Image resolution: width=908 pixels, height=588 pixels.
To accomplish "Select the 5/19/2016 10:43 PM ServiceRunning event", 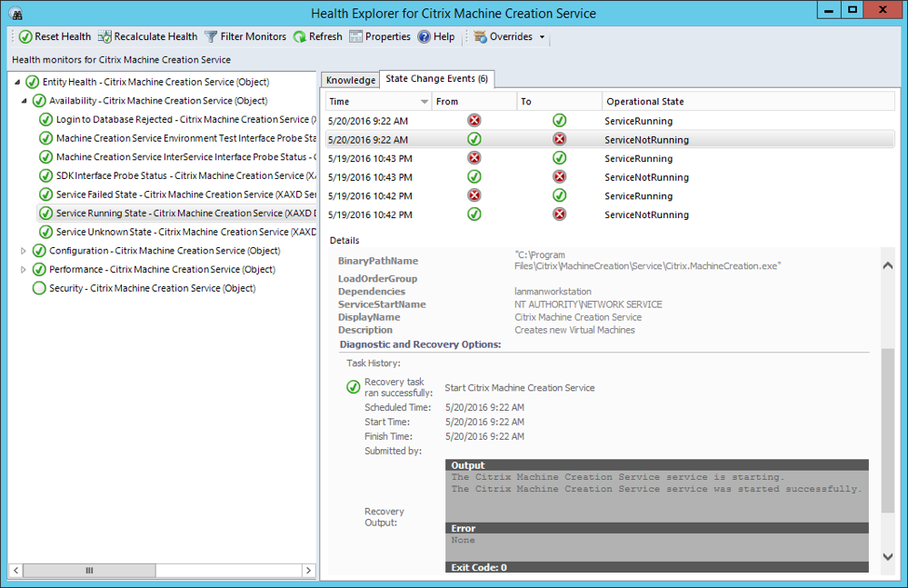I will (x=610, y=158).
